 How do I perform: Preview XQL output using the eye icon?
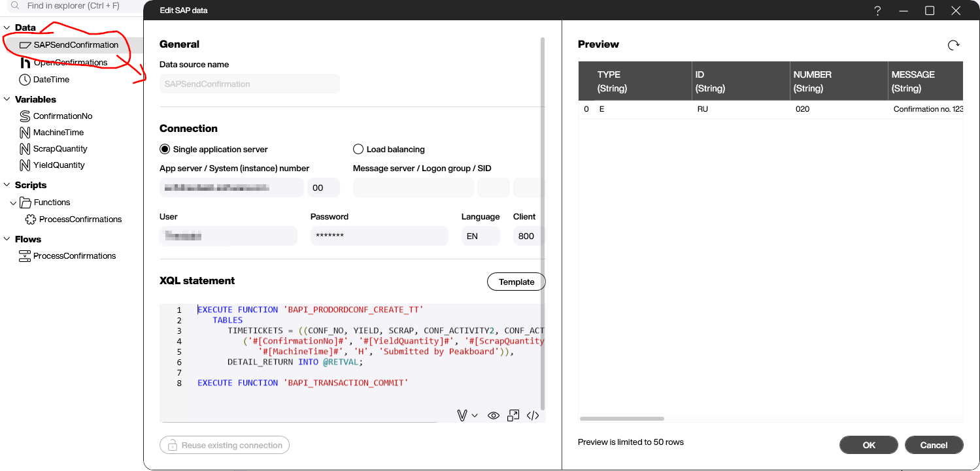pos(494,415)
